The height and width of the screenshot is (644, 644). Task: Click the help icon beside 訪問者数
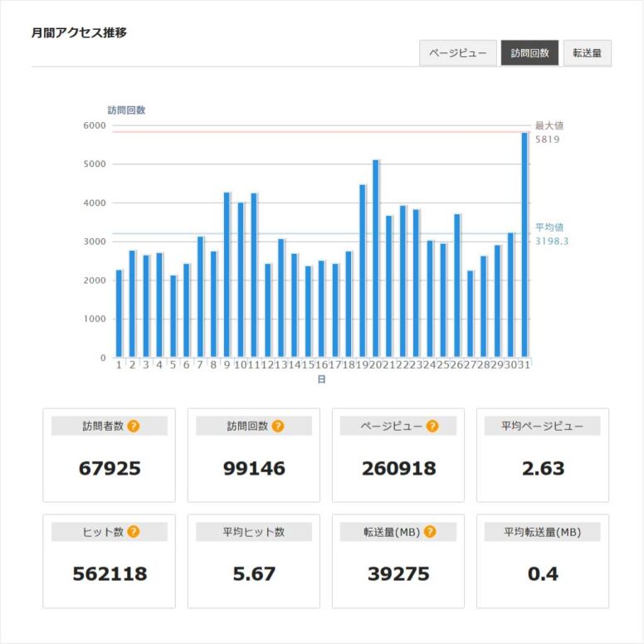[x=134, y=427]
